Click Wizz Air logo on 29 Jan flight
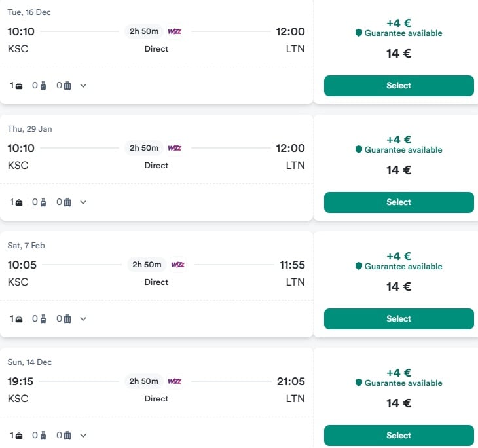This screenshot has width=478, height=448. pos(174,148)
